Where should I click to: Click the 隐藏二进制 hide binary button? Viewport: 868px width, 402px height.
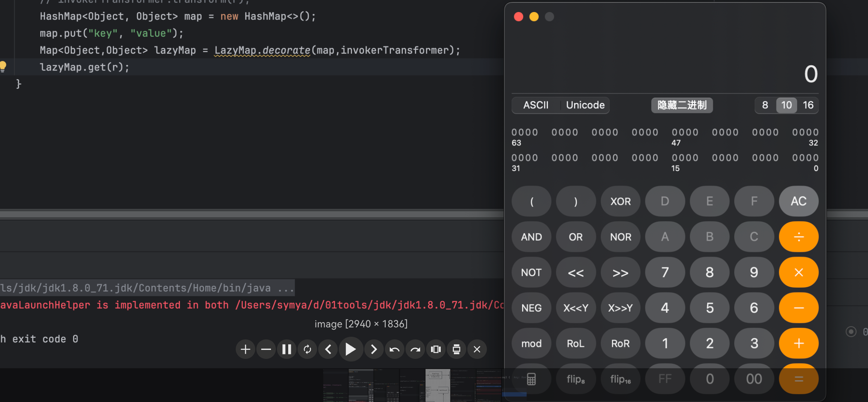pos(682,105)
